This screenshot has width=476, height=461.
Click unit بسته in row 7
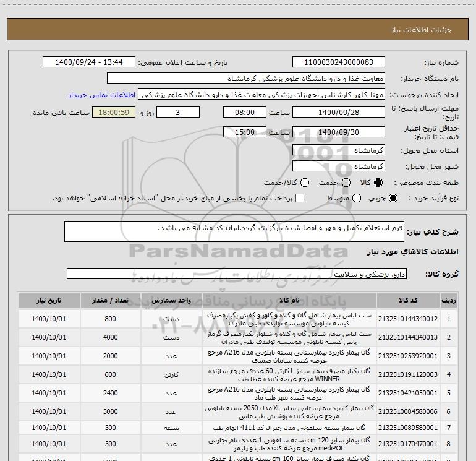tap(171, 428)
